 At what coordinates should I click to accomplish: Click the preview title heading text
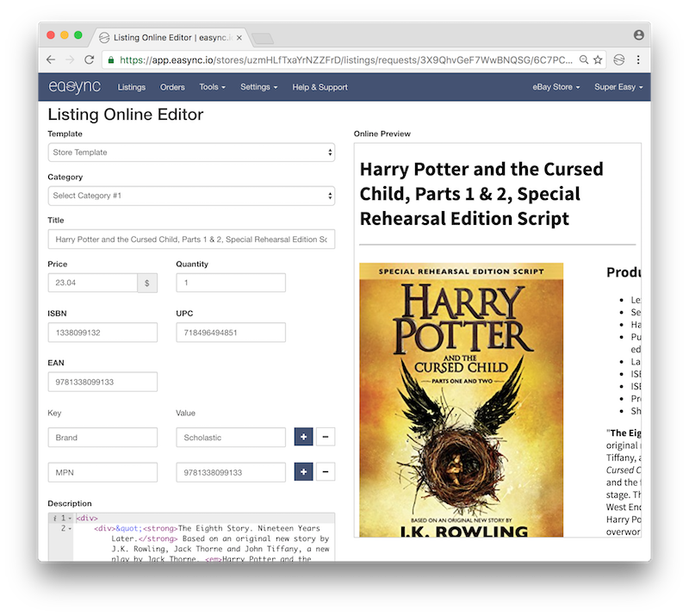point(481,194)
